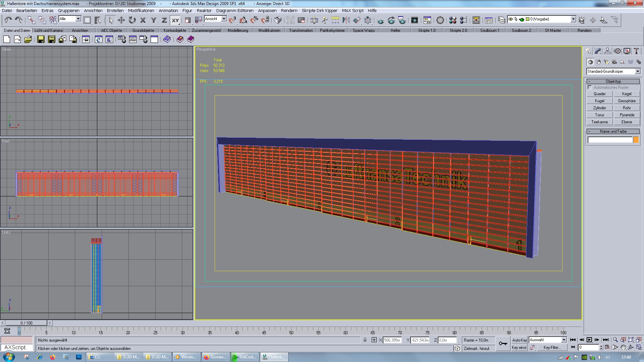Viewport: 644px width, 362px height.
Task: Toggle the Auto-Key mode button
Action: (x=519, y=340)
